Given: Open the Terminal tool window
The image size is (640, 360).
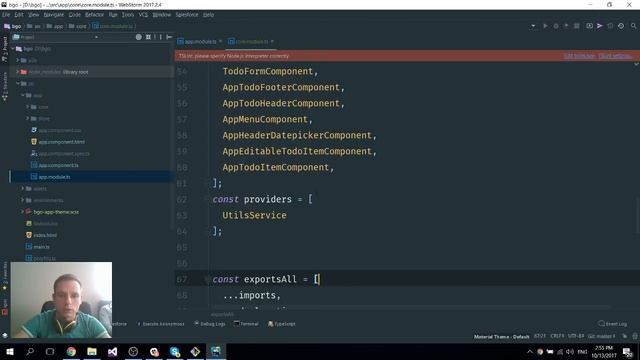Looking at the screenshot, I should coord(246,324).
